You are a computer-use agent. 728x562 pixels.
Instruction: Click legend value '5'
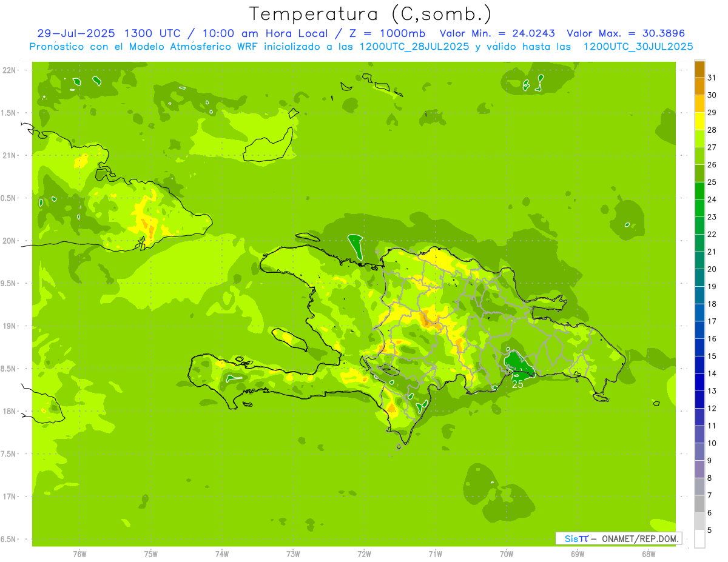point(710,530)
